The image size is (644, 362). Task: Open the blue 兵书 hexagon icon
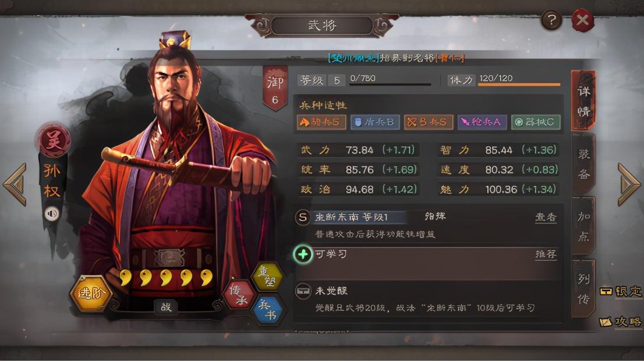tap(268, 310)
